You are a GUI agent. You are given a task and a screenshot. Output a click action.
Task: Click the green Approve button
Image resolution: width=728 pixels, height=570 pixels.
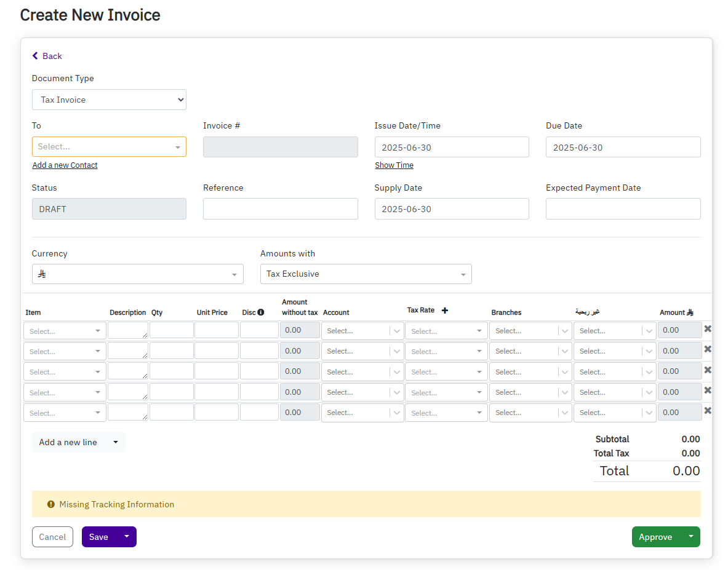click(x=655, y=537)
